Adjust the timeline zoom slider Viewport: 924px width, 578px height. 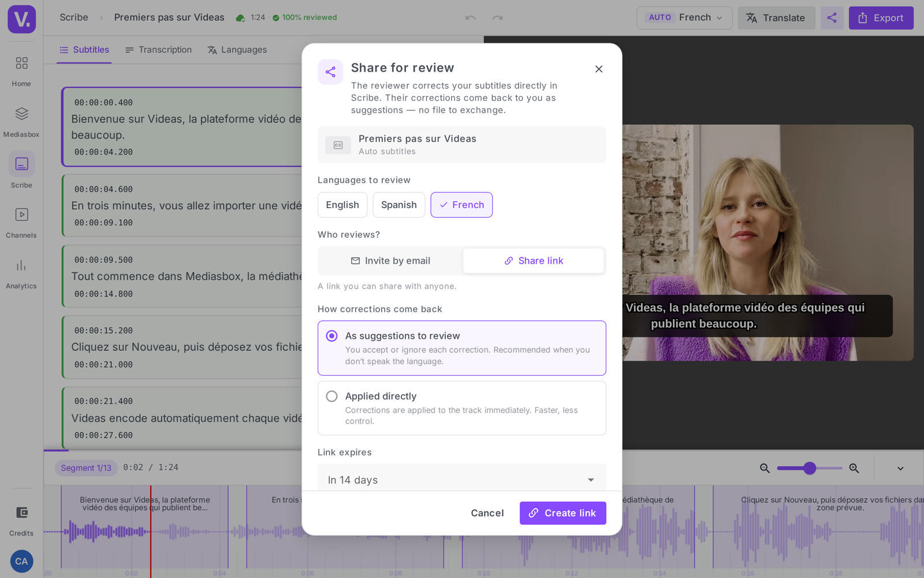pyautogui.click(x=810, y=468)
